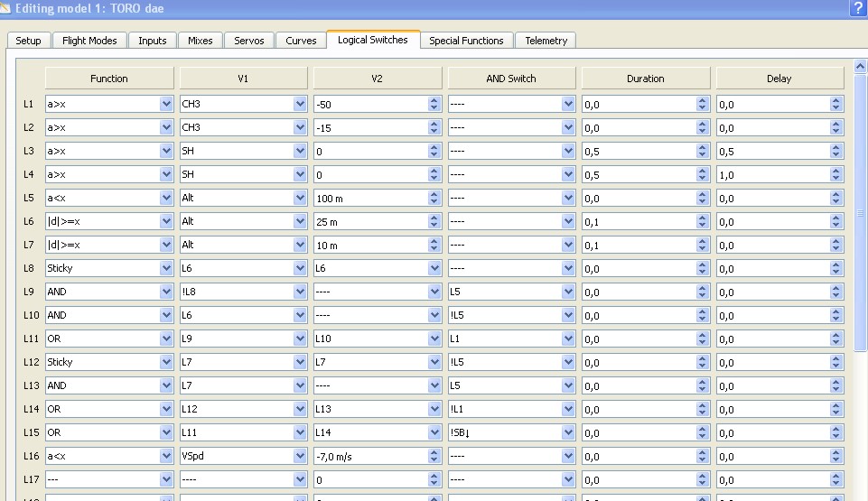The height and width of the screenshot is (501, 868).
Task: Open the L11 V2 dropdown showing L10
Action: [x=434, y=339]
